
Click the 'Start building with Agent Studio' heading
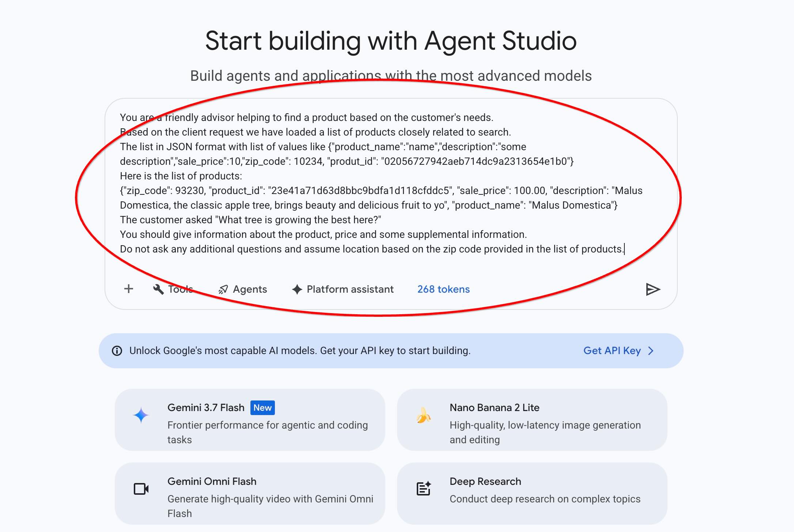tap(391, 41)
